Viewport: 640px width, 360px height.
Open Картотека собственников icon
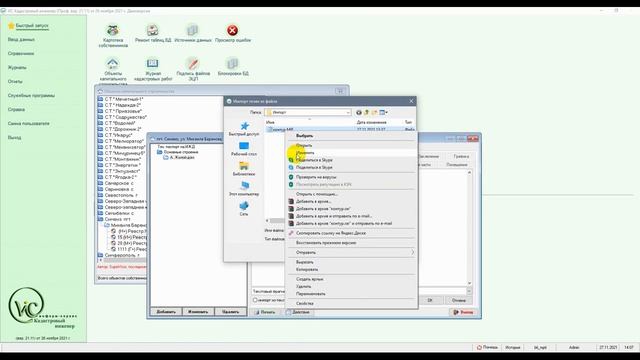pyautogui.click(x=113, y=36)
